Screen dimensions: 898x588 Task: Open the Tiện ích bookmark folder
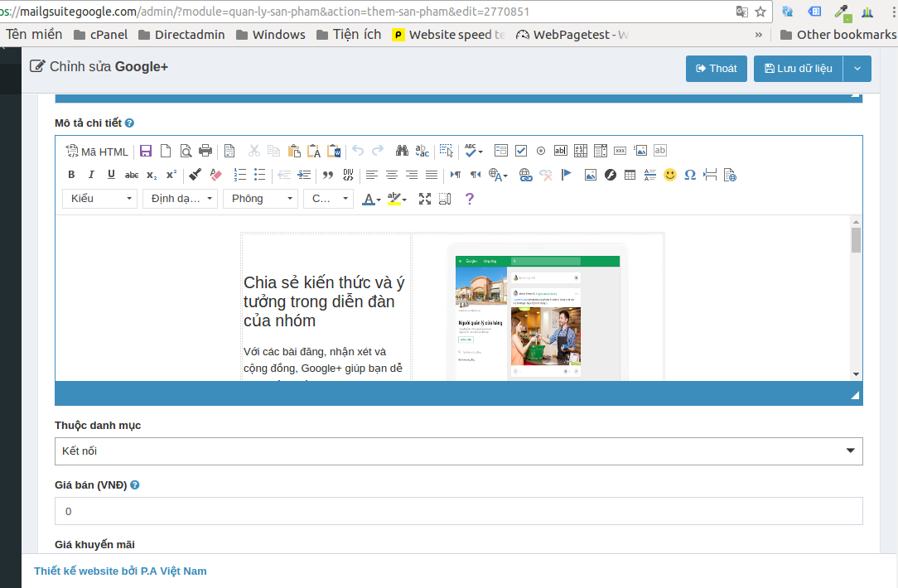(349, 35)
